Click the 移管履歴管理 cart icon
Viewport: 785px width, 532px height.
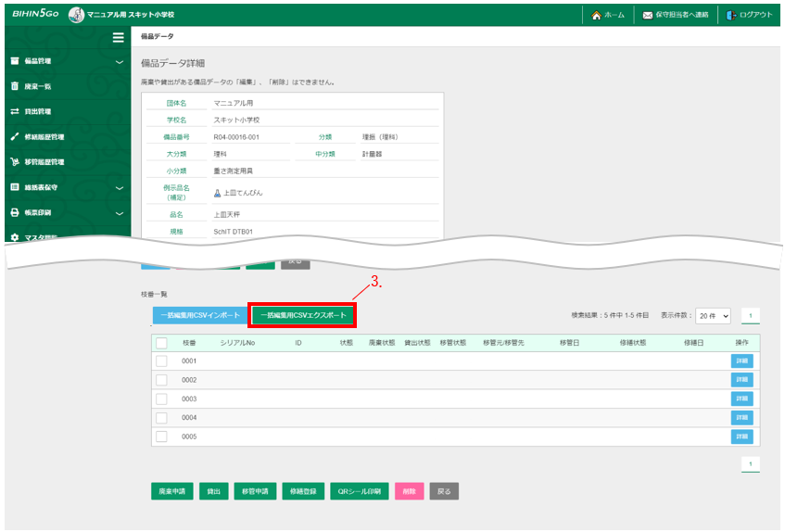(x=15, y=161)
